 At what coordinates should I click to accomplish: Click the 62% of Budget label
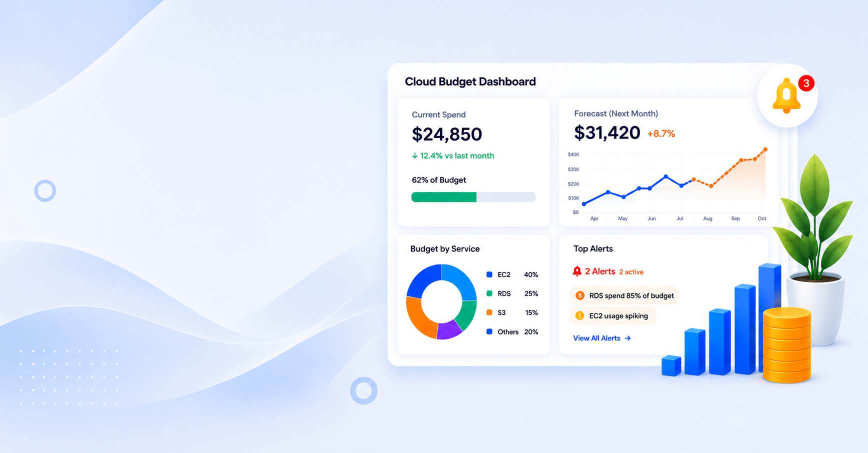pyautogui.click(x=438, y=180)
